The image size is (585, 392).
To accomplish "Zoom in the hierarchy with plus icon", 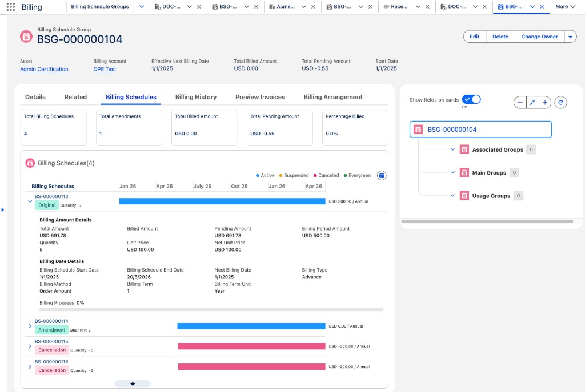I will pos(545,102).
